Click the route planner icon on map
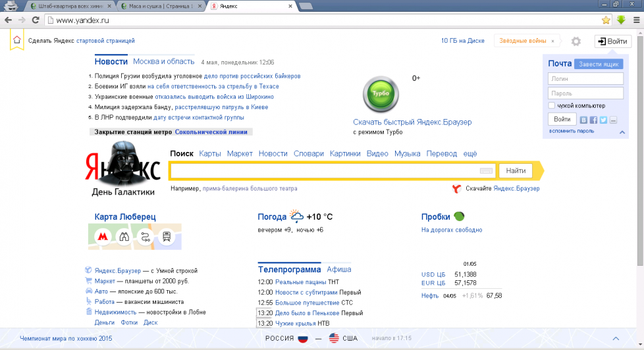The image size is (644, 350). [146, 237]
